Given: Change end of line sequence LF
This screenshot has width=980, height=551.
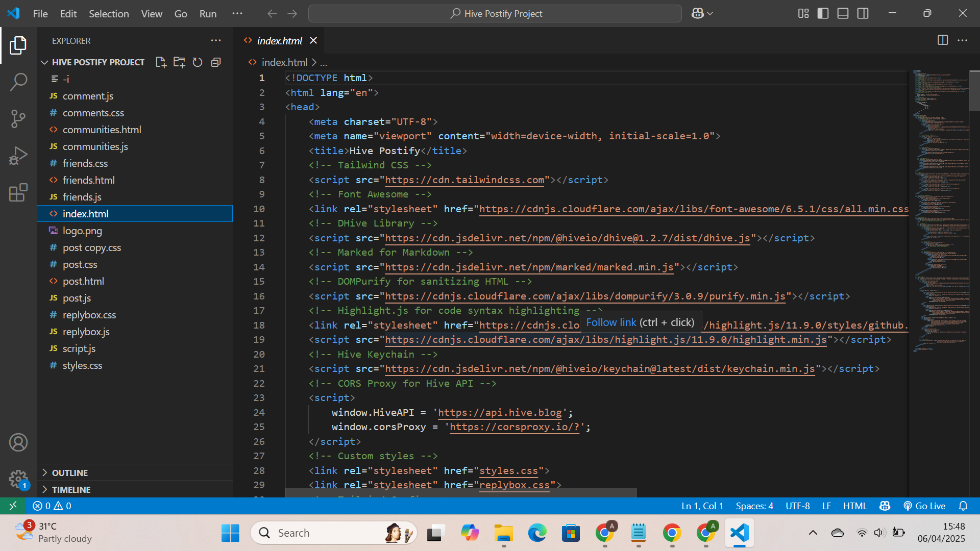Looking at the screenshot, I should [827, 506].
